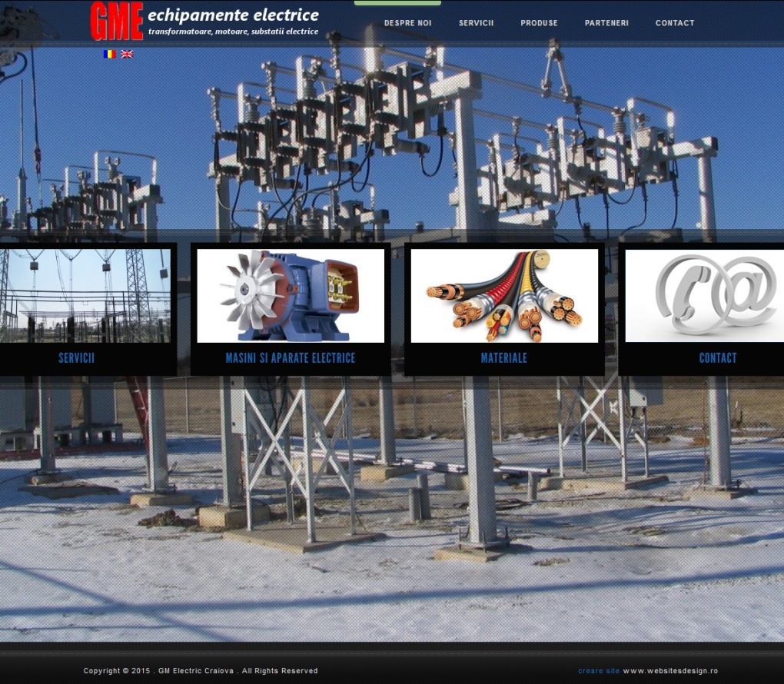Click the red GME logo
Viewport: 784px width, 684px height.
(x=116, y=21)
